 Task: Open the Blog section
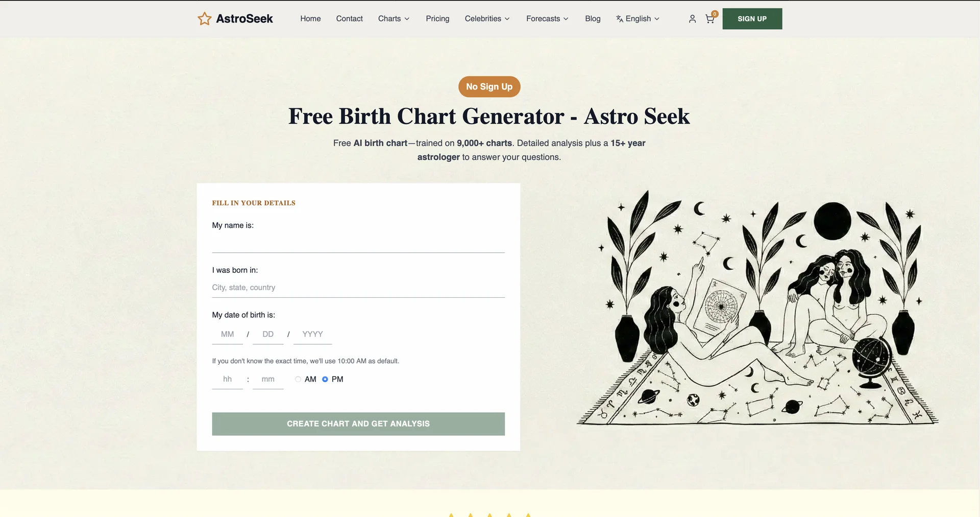(593, 18)
